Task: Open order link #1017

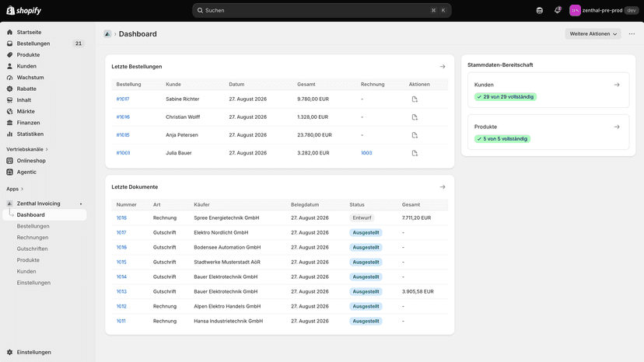Action: [123, 99]
